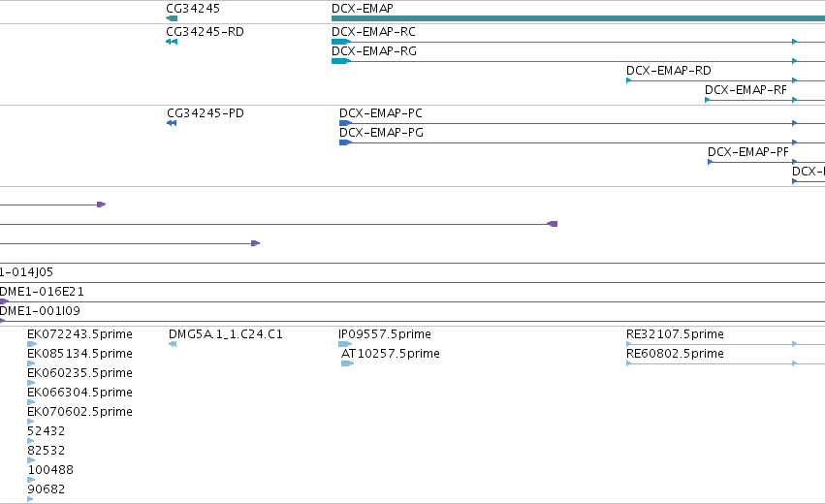Select the RE32107.5prime EST label
The height and width of the screenshot is (504, 825).
coord(675,334)
